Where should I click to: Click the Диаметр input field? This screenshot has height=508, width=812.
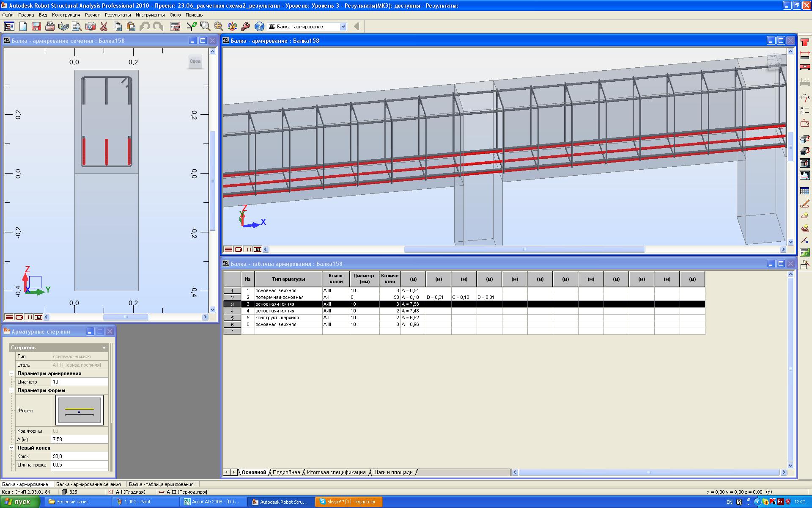coord(80,382)
